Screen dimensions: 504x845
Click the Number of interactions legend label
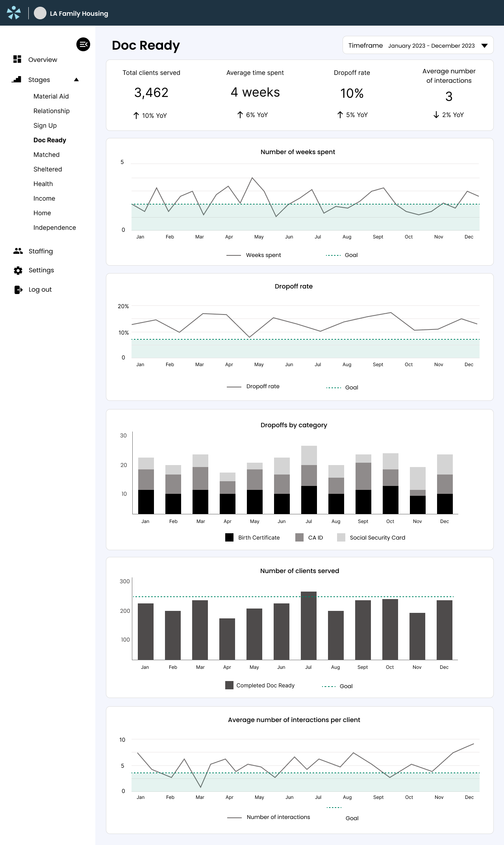pyautogui.click(x=278, y=817)
